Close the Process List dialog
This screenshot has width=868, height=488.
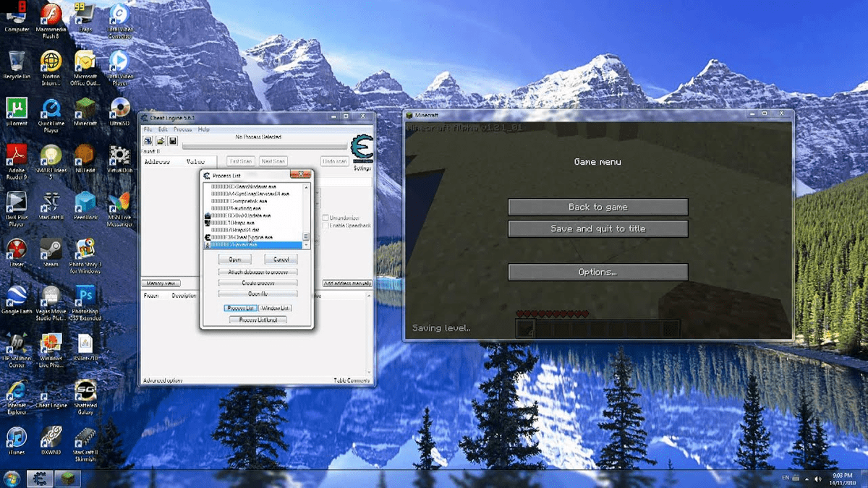(300, 175)
